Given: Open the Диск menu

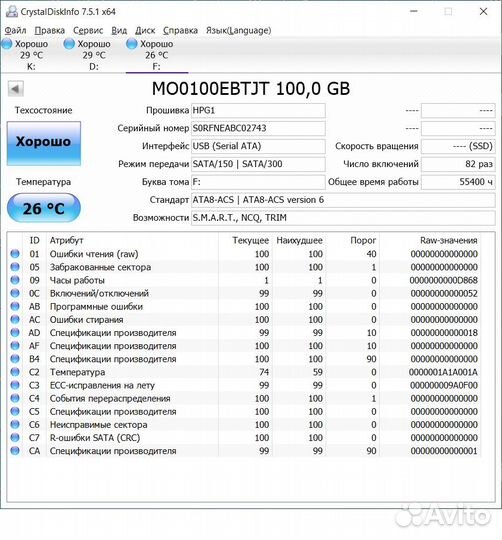Looking at the screenshot, I should coord(145,31).
